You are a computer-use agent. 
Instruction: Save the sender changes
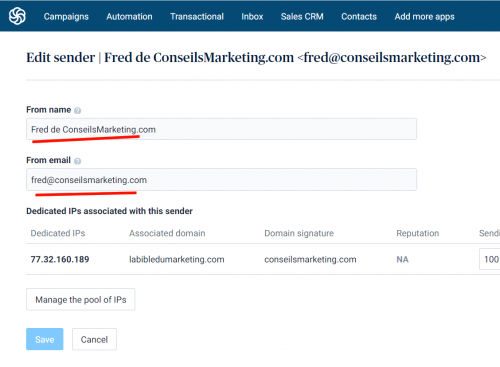click(45, 339)
